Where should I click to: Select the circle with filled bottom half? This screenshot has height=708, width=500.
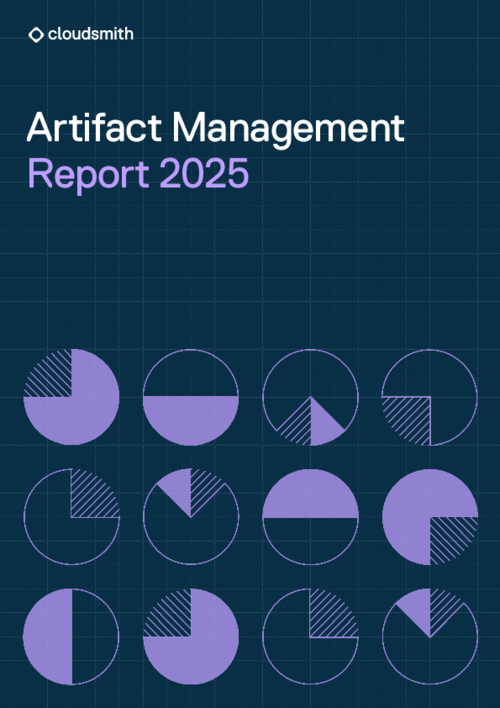coord(191,397)
